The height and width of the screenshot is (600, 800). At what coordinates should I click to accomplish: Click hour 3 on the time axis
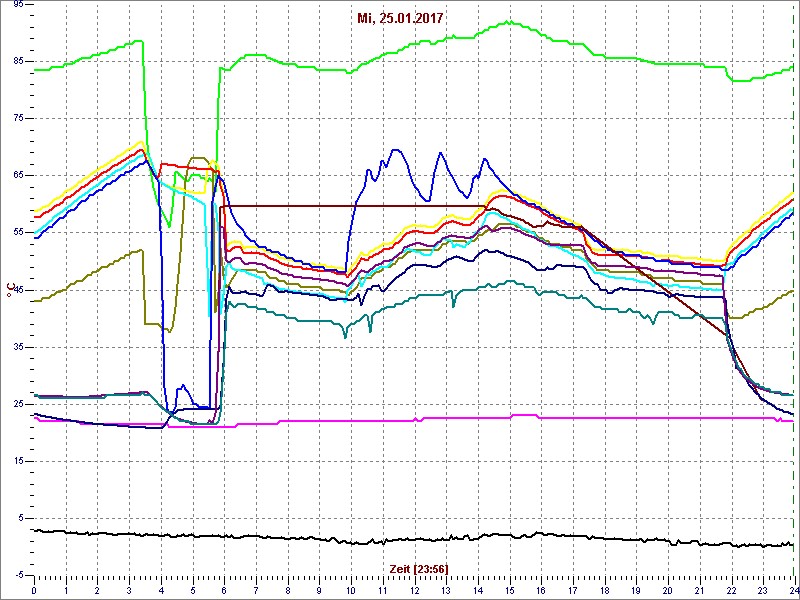pyautogui.click(x=129, y=588)
